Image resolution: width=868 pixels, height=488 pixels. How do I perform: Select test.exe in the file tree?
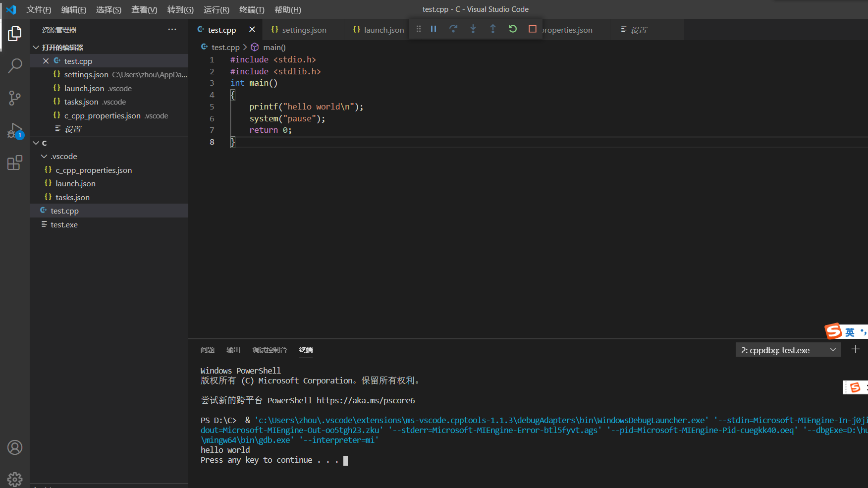coord(109,224)
